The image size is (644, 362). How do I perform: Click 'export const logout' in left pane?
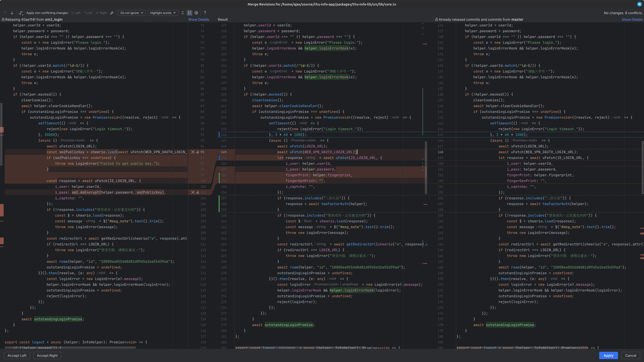click(25, 342)
